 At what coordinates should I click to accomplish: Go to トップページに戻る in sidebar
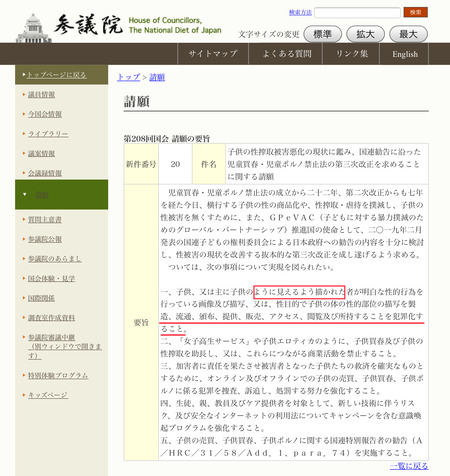[x=56, y=75]
